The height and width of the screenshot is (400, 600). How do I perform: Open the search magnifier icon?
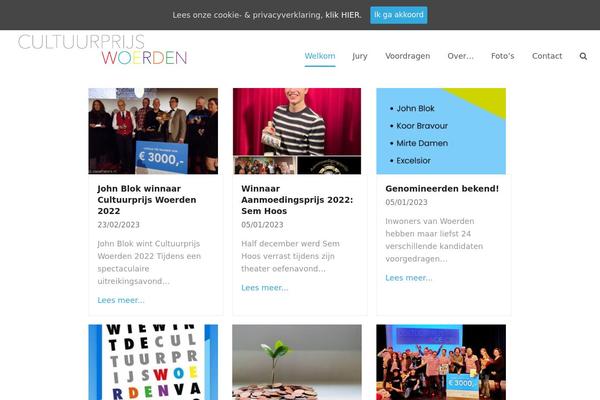[583, 56]
